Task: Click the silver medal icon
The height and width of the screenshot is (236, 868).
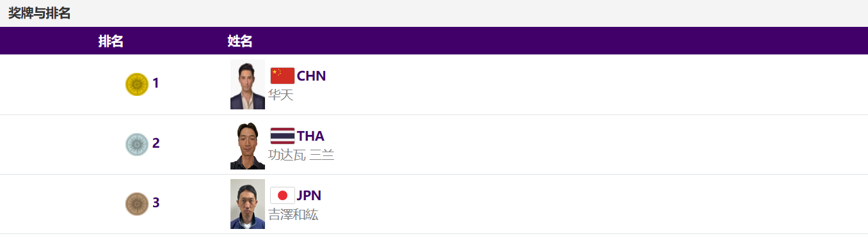Action: coord(137,145)
